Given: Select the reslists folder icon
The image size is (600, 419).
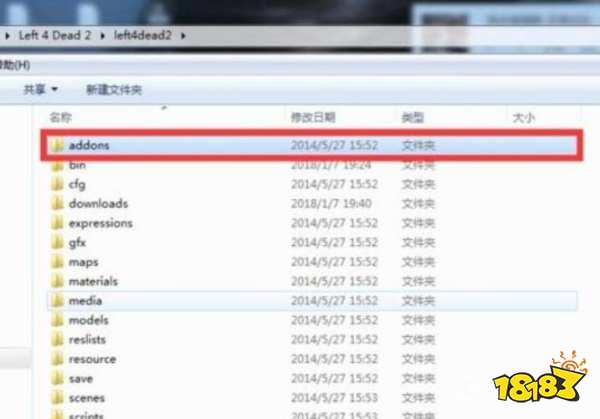Looking at the screenshot, I should tap(57, 340).
